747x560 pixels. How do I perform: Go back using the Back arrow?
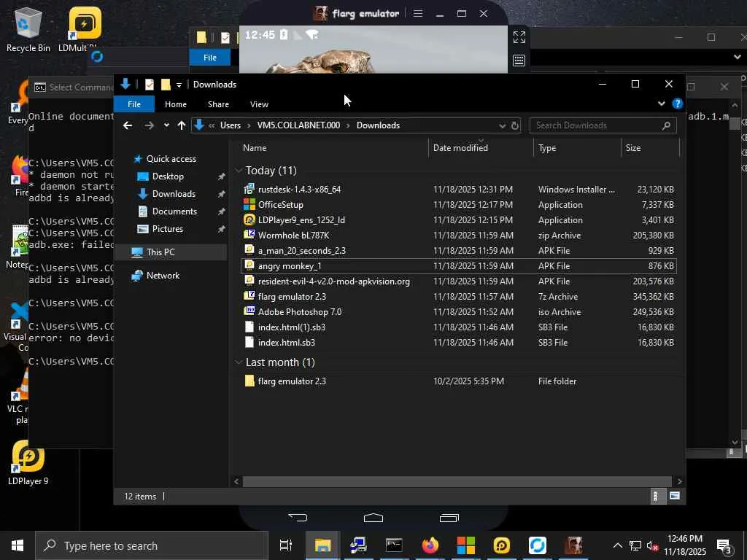click(x=127, y=125)
